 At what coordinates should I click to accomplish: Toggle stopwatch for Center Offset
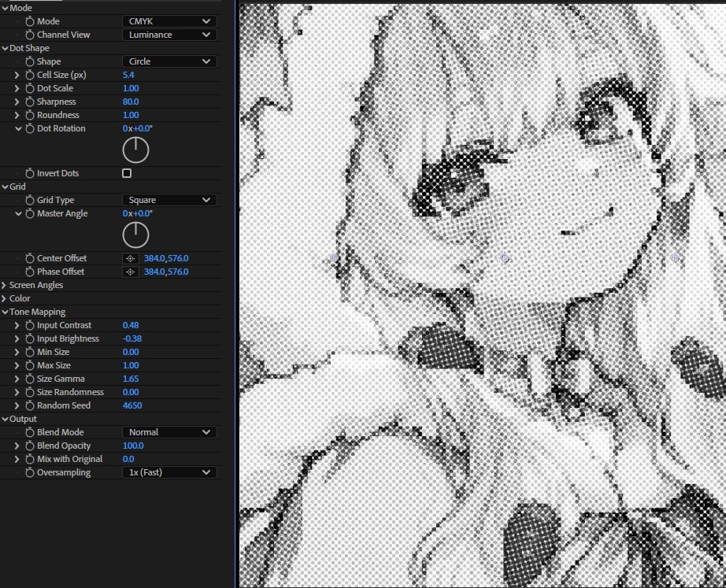coord(30,258)
